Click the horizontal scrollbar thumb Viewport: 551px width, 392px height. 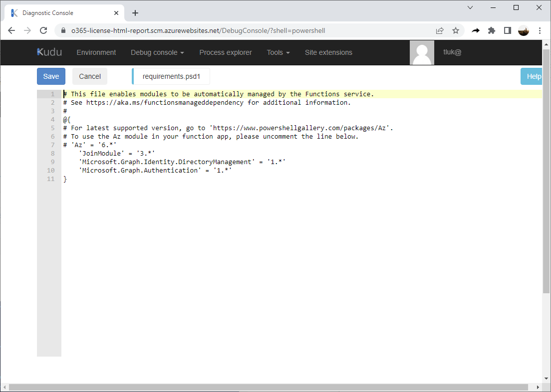[x=269, y=387]
